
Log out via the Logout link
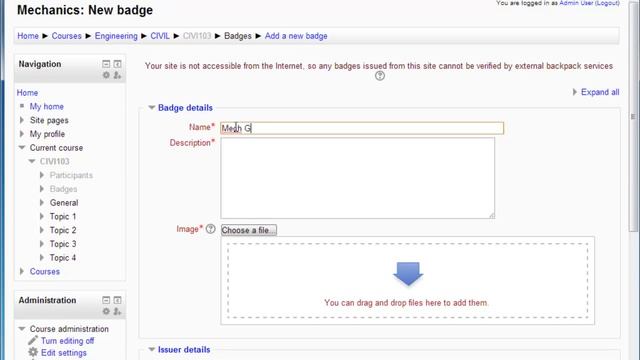pos(607,3)
